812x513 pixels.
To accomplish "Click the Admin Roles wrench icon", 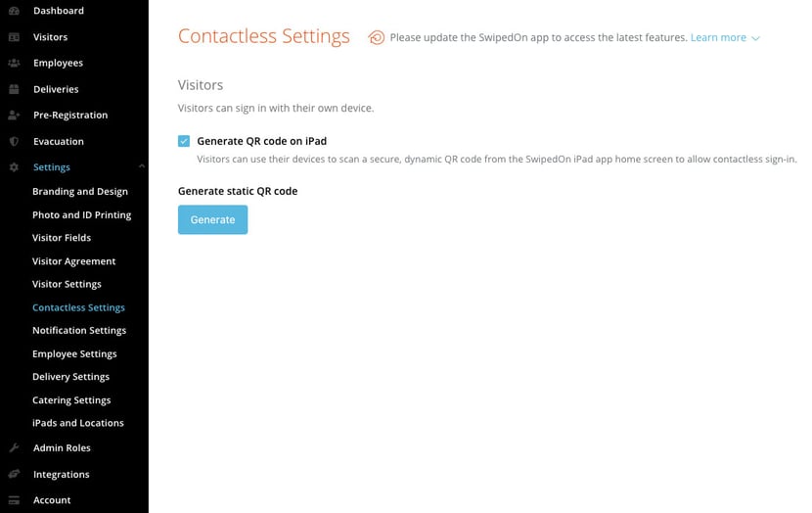I will [14, 447].
